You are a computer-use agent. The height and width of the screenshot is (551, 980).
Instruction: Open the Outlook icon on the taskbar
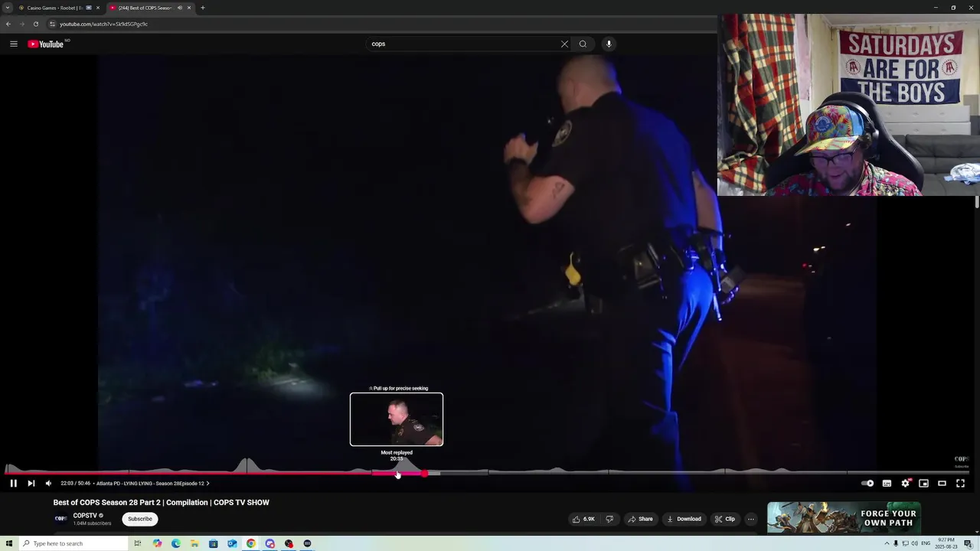(x=232, y=543)
